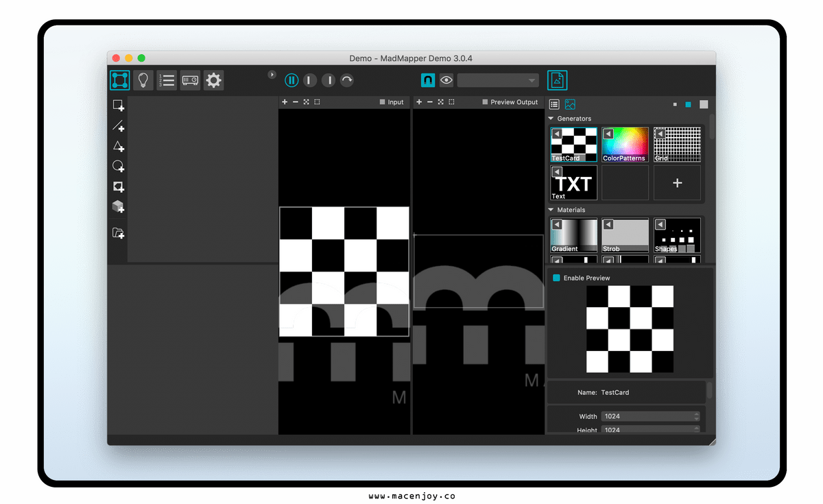Click the dashed square icon in Input view
The height and width of the screenshot is (504, 823).
(317, 102)
